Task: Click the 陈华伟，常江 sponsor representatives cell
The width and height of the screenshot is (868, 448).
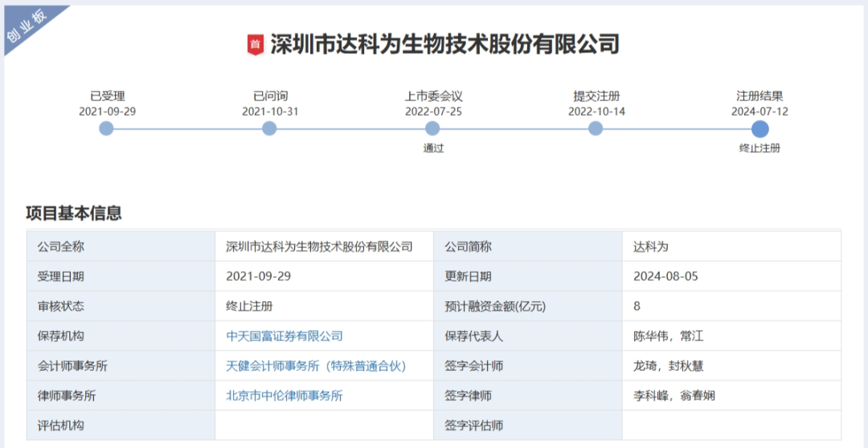Action: tap(669, 336)
